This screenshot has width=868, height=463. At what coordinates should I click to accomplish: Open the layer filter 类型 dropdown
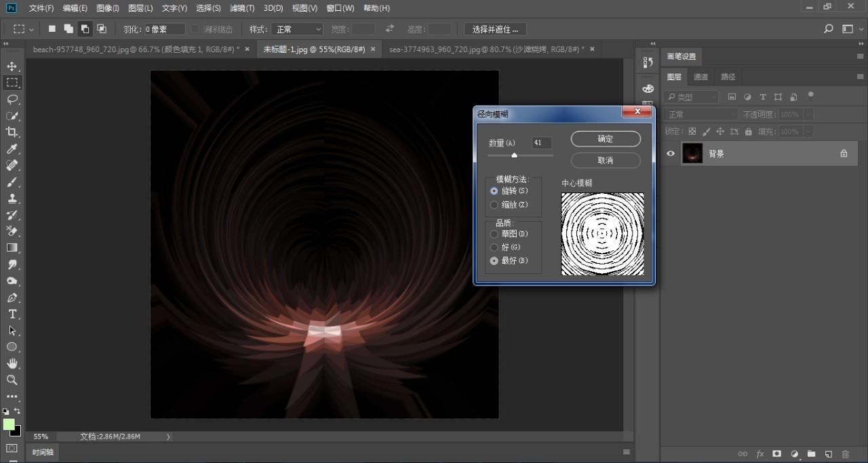click(691, 97)
